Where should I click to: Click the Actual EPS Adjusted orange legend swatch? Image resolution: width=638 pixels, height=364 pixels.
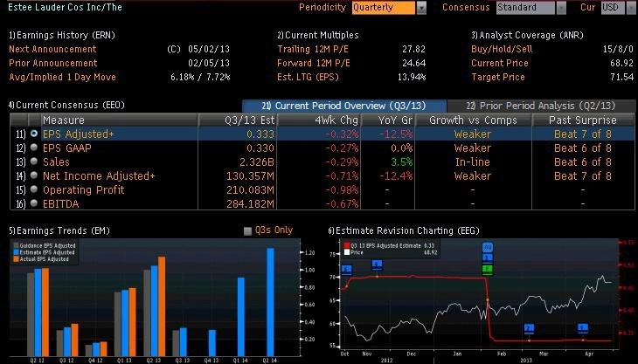(17, 258)
